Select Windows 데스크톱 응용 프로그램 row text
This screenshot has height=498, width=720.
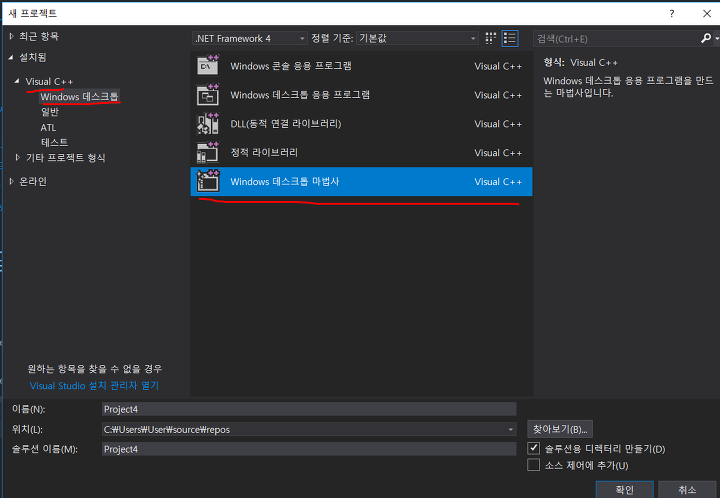point(300,95)
